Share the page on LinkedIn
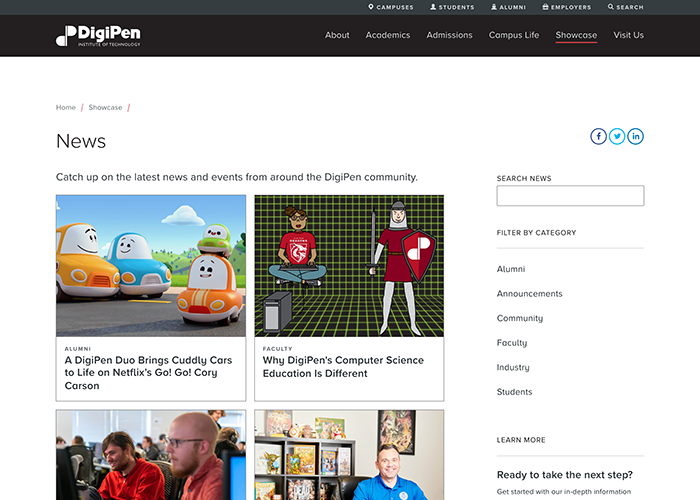Viewport: 700px width, 500px height. click(635, 137)
